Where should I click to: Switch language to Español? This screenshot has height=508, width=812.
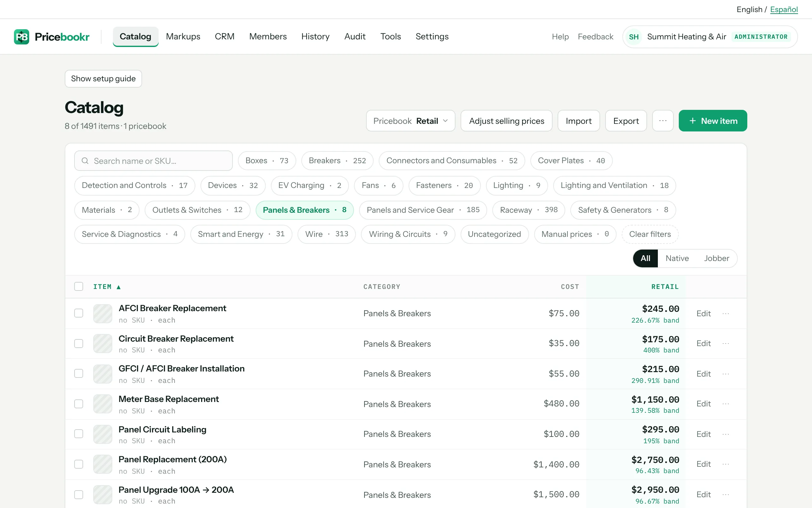pyautogui.click(x=784, y=10)
